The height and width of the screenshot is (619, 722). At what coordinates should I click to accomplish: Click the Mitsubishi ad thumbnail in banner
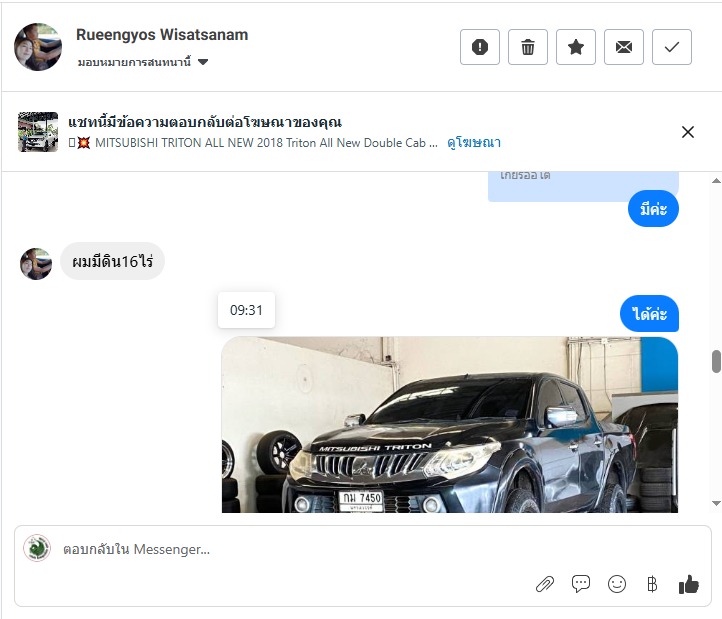tap(38, 132)
